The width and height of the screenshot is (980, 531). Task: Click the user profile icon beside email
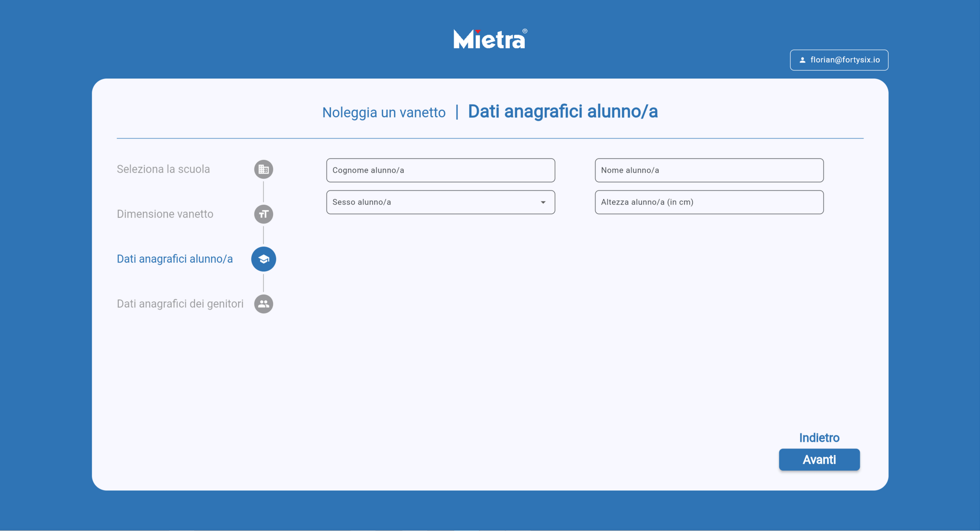coord(802,60)
